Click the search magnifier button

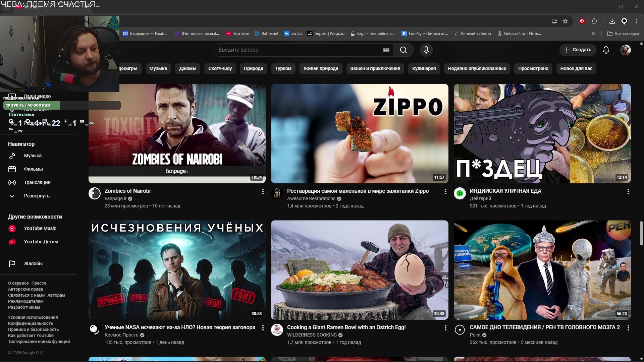coord(404,50)
